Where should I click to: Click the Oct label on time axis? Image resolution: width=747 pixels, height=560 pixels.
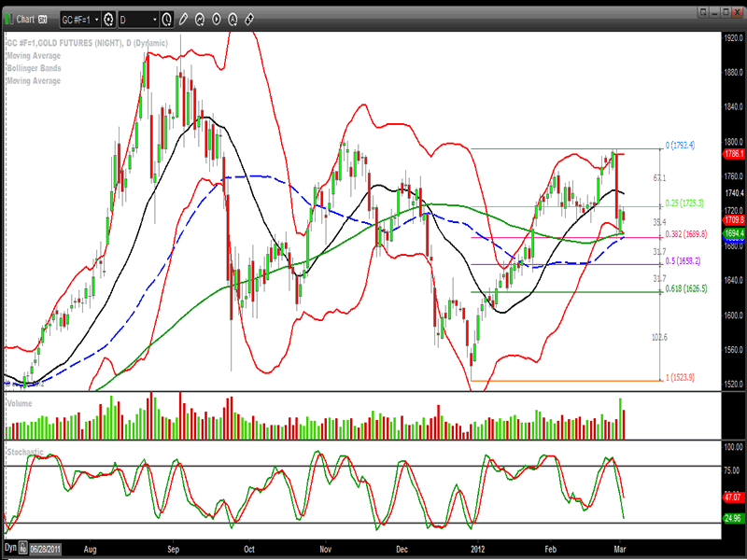click(249, 549)
